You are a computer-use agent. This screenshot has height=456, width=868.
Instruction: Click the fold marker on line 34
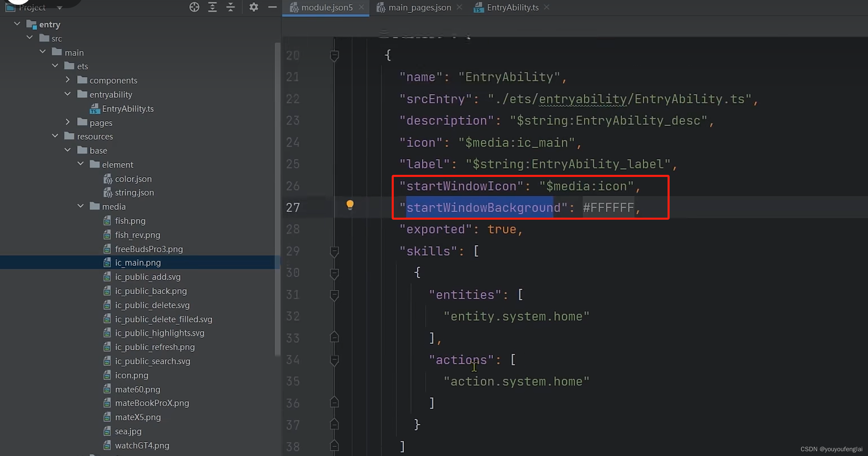334,360
